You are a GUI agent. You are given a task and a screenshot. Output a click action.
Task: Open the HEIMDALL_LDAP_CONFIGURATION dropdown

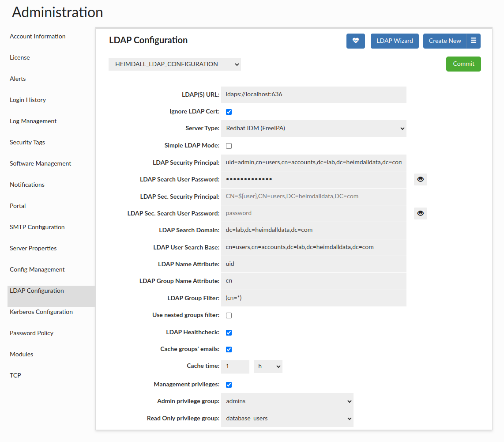coord(175,64)
